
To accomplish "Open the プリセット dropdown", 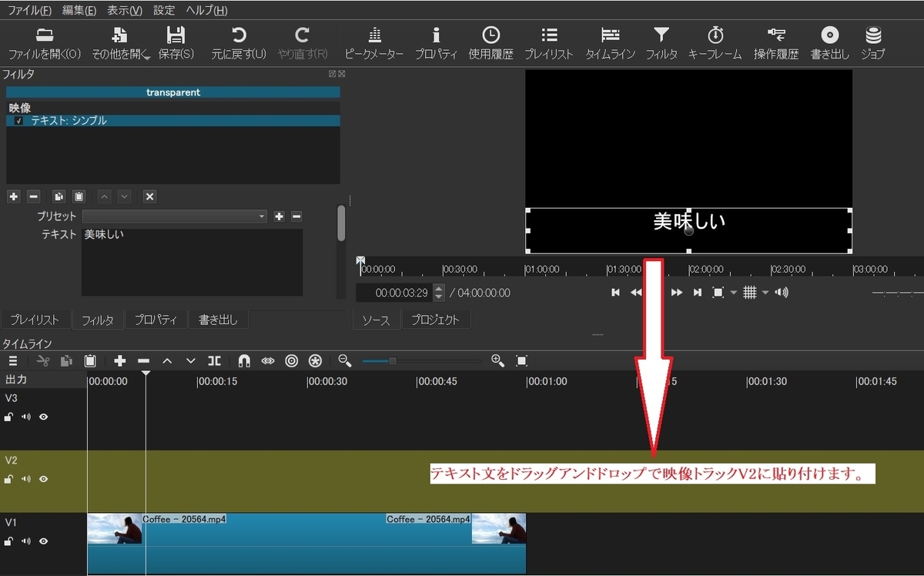I will tap(175, 216).
